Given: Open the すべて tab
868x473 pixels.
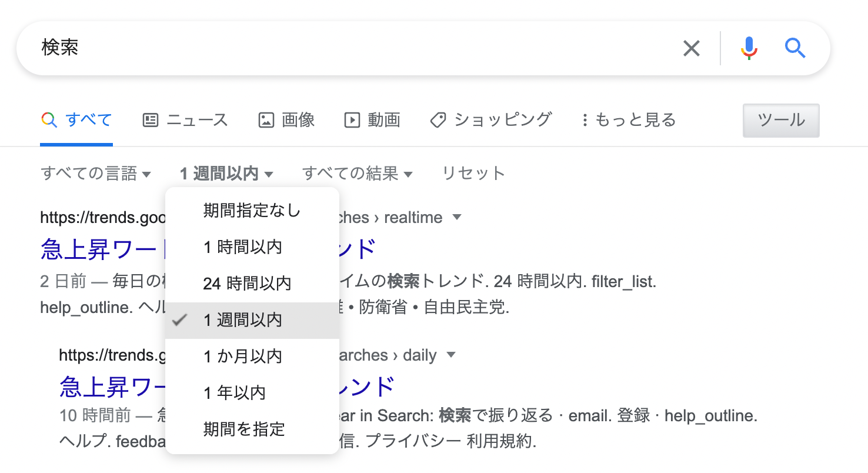Looking at the screenshot, I should pyautogui.click(x=76, y=120).
